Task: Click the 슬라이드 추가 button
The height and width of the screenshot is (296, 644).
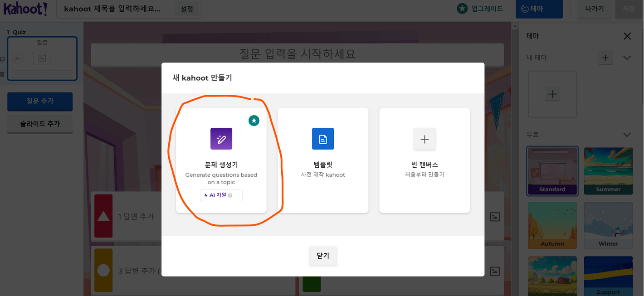Action: tap(40, 124)
